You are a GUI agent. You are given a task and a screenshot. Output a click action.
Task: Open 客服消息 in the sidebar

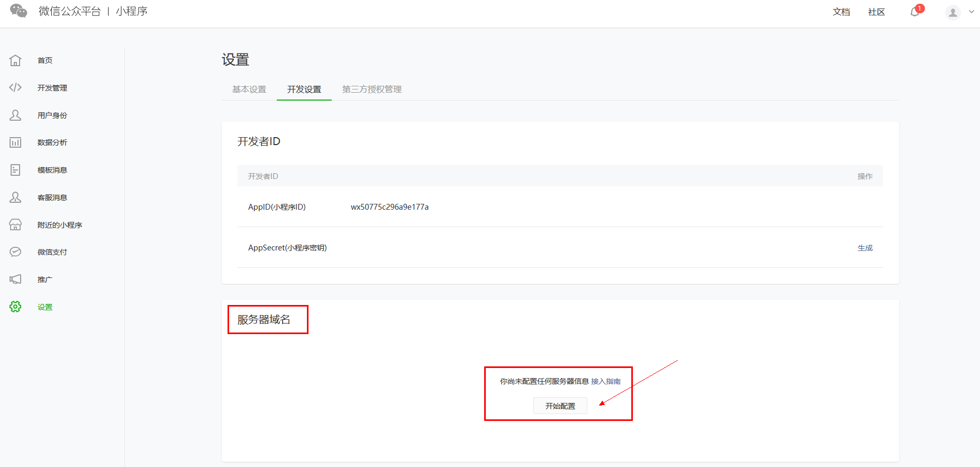52,197
